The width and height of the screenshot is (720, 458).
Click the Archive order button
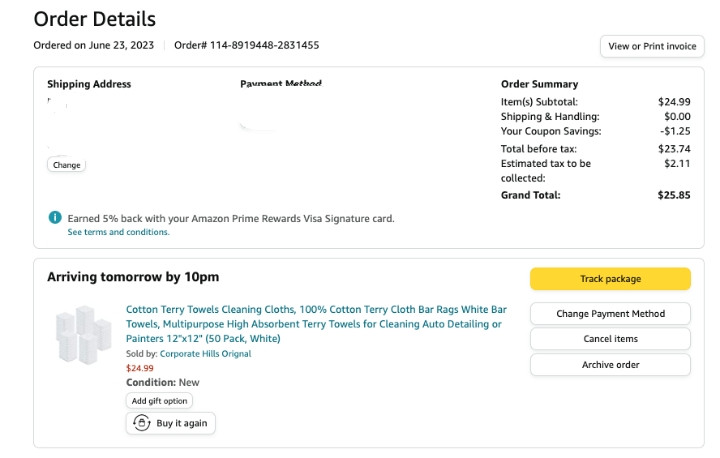tap(610, 365)
